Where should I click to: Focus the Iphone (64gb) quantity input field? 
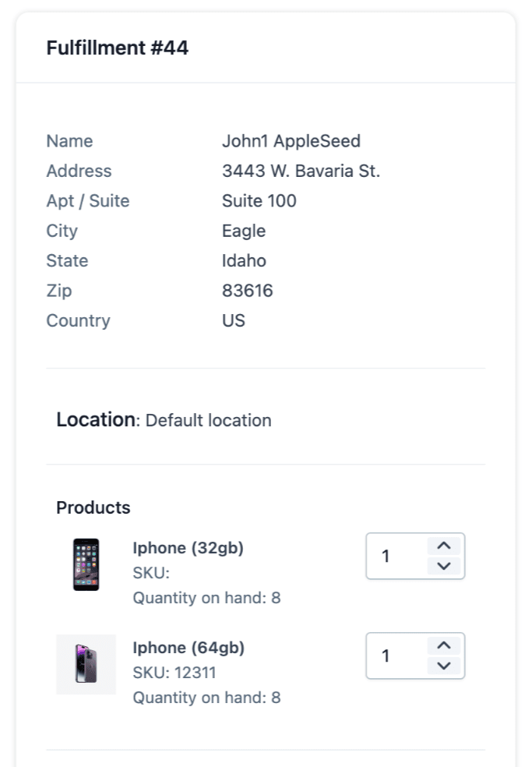(x=415, y=656)
